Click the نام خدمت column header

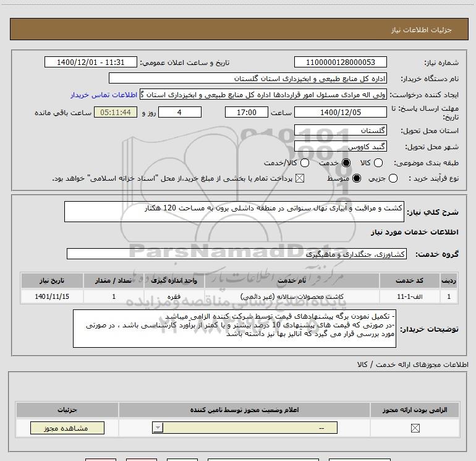[292, 280]
